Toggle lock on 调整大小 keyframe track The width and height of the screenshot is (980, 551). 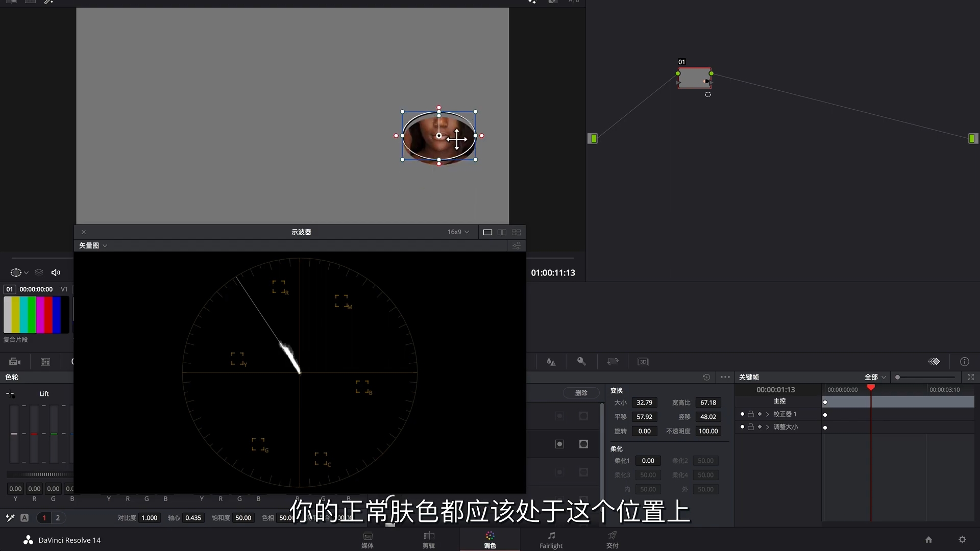point(751,427)
